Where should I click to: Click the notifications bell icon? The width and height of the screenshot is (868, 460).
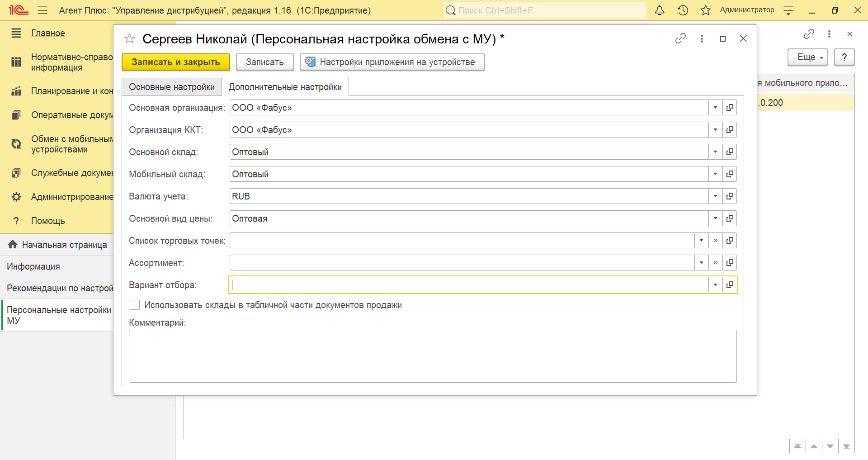click(660, 10)
